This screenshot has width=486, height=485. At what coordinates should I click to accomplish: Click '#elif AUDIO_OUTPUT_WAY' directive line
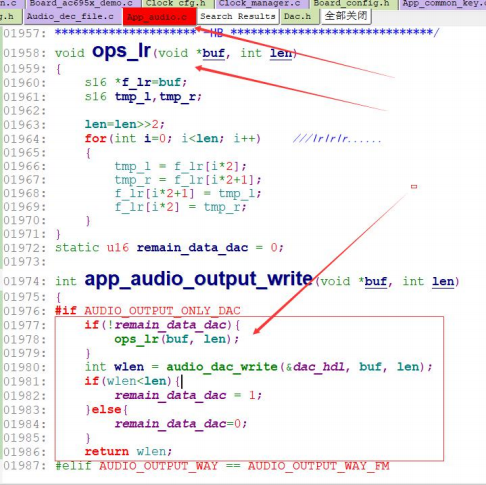[222, 466]
